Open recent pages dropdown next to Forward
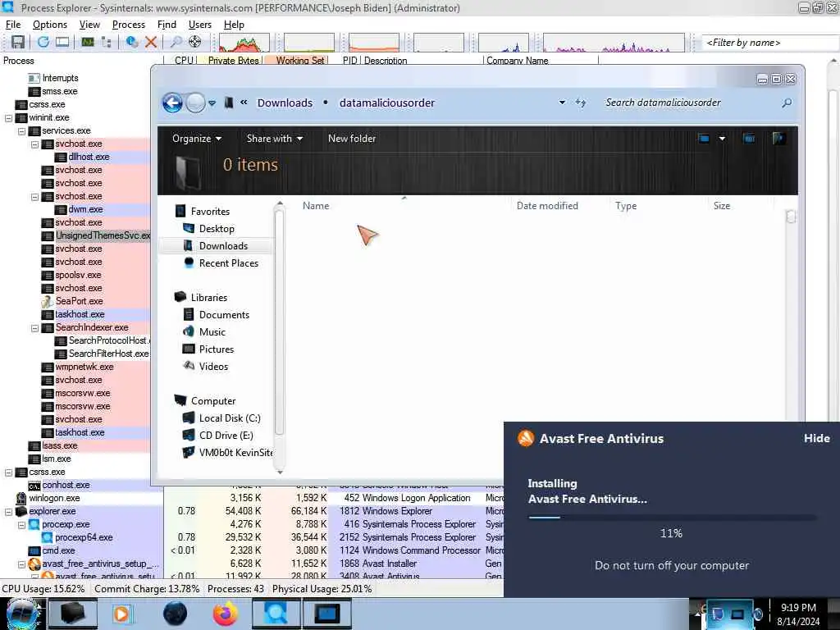This screenshot has height=630, width=840. tap(212, 103)
